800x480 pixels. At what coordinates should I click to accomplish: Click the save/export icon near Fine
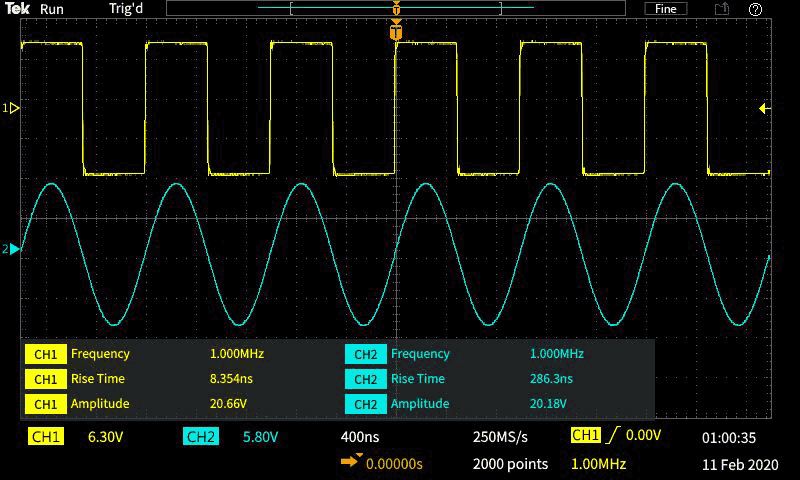point(721,9)
